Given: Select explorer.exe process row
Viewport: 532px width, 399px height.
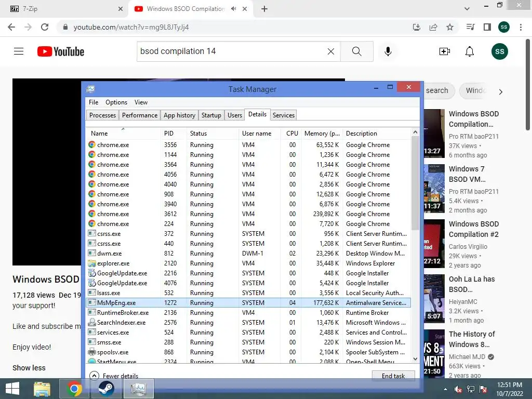Looking at the screenshot, I should tap(248, 263).
